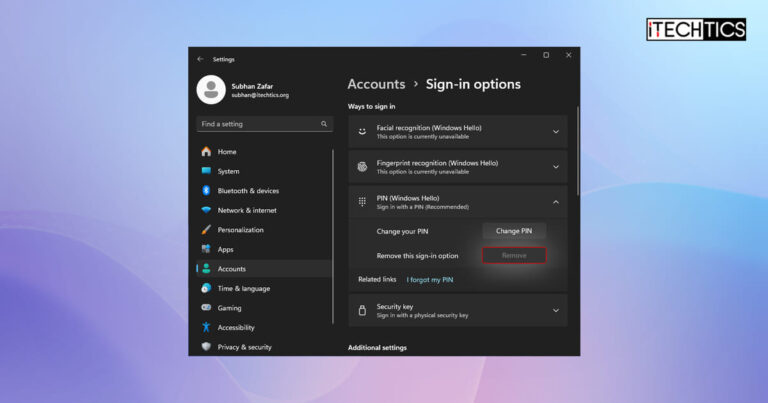Open System settings page
768x403 pixels.
(x=264, y=171)
